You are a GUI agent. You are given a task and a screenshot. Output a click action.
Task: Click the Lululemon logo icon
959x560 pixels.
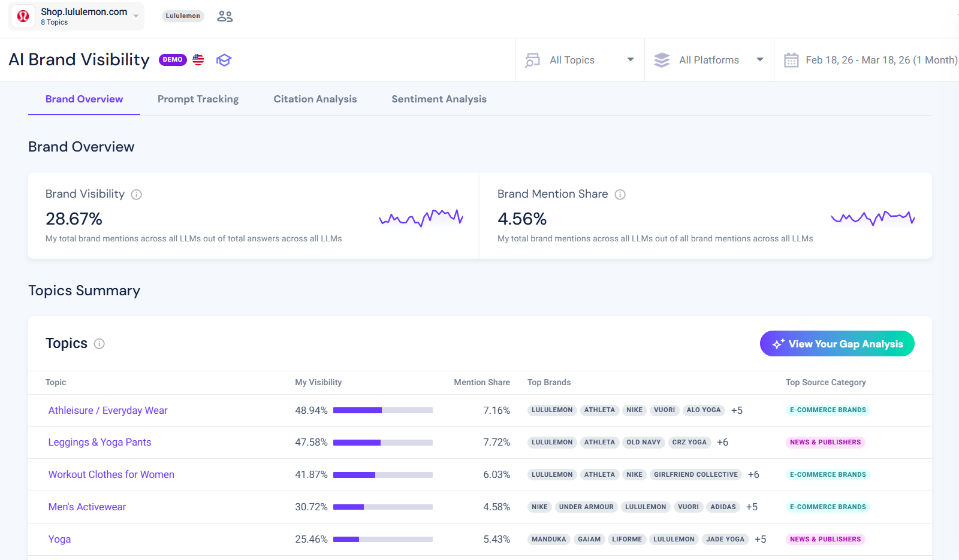point(23,16)
